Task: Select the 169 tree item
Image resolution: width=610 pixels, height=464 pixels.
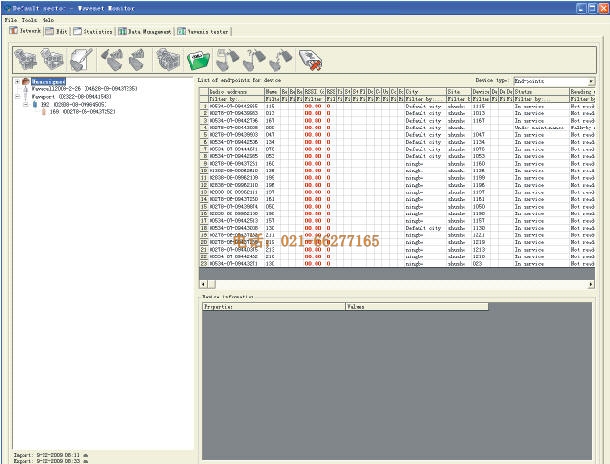Action: [82, 112]
